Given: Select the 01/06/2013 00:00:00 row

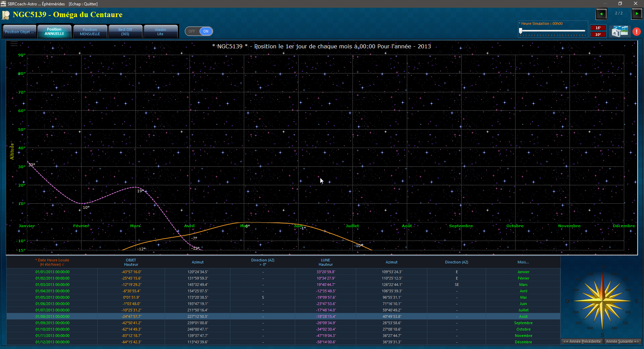Looking at the screenshot, I should tap(283, 304).
